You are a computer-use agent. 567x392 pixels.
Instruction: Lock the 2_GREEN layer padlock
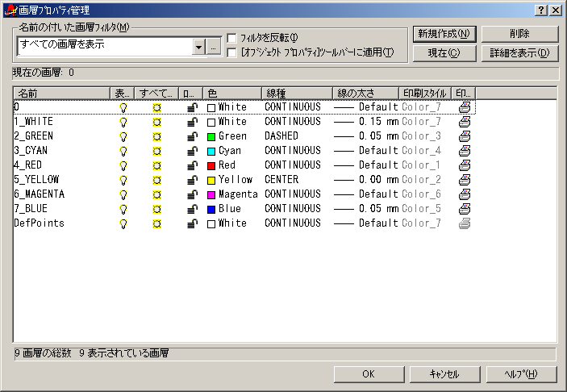click(x=193, y=136)
